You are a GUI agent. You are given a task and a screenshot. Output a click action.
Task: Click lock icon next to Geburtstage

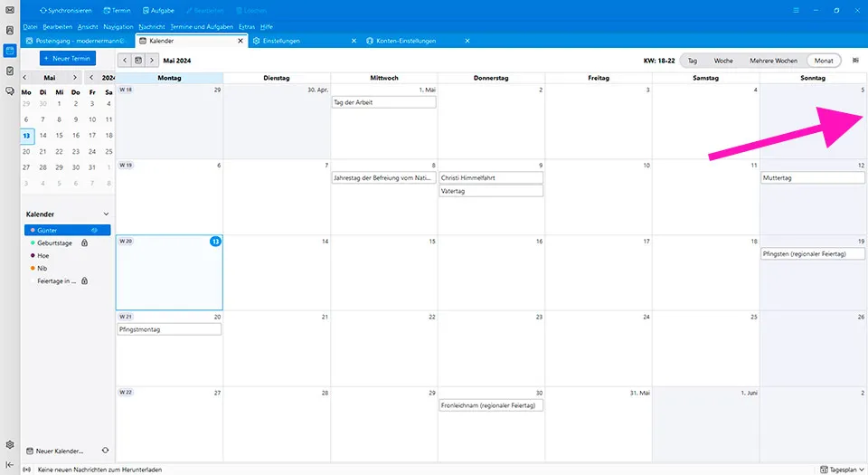[85, 243]
